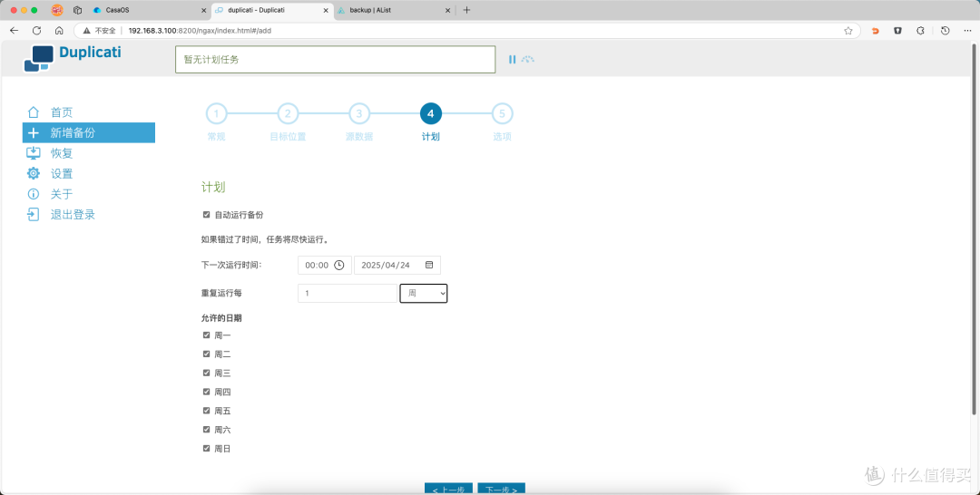Click the browser address bar URL

click(200, 31)
